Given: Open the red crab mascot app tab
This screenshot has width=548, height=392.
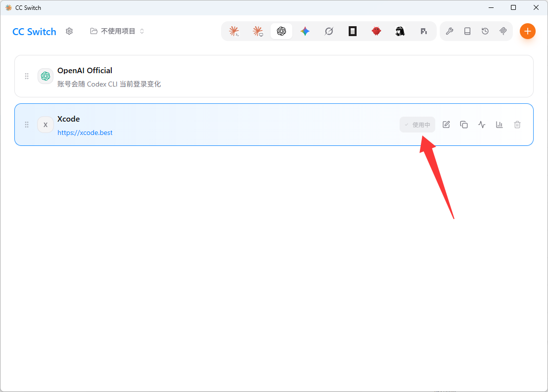Looking at the screenshot, I should pos(376,32).
